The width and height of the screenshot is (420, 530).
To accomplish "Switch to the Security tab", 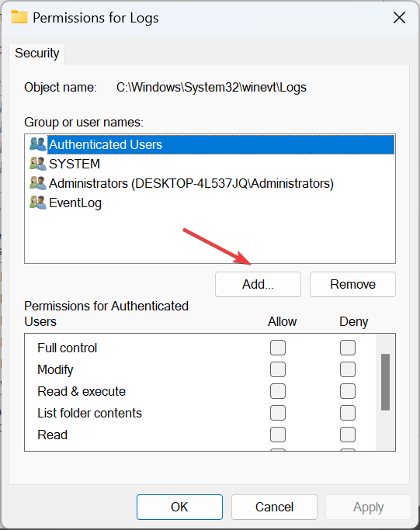I will pyautogui.click(x=36, y=54).
